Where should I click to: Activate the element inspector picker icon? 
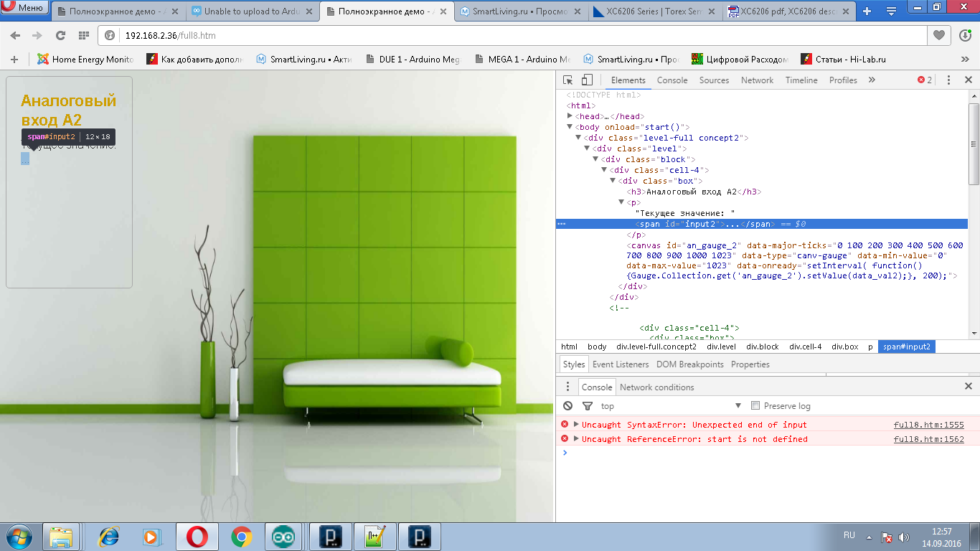pos(567,80)
